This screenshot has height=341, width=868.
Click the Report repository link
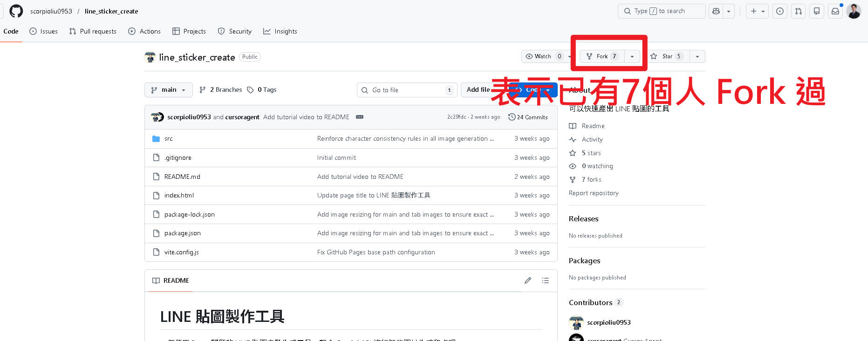pyautogui.click(x=594, y=193)
